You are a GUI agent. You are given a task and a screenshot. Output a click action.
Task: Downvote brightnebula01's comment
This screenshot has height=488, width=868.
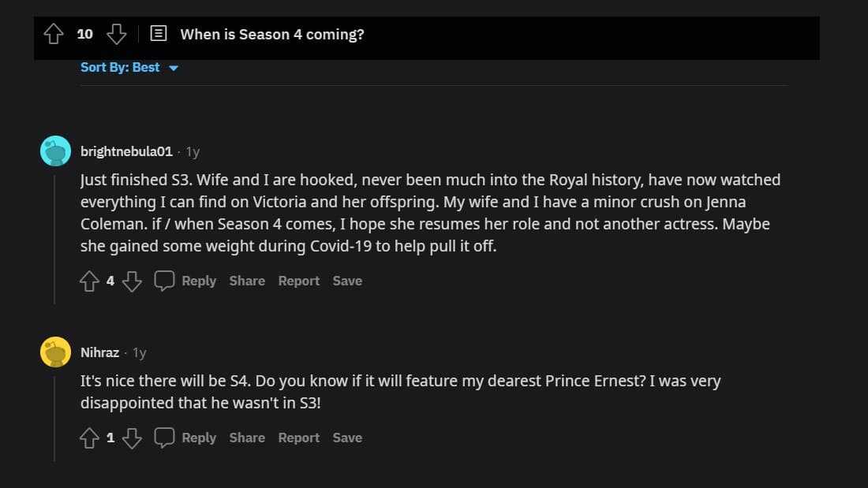click(132, 281)
